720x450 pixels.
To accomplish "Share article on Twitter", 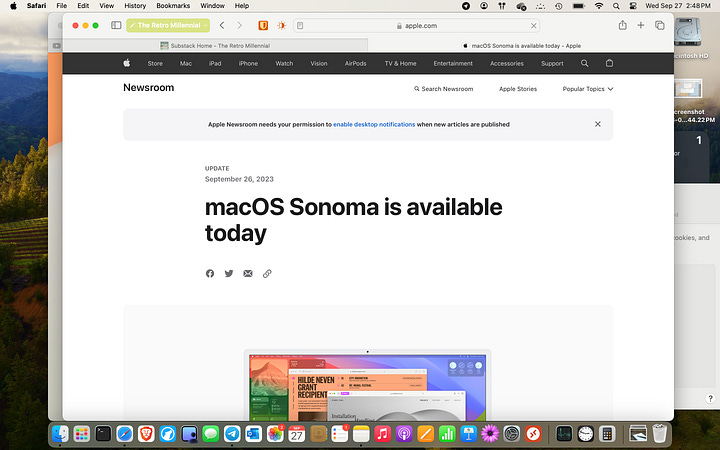I will 229,274.
